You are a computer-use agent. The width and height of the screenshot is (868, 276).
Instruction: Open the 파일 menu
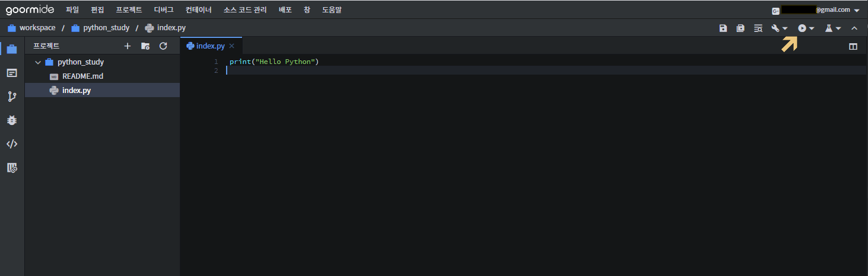click(72, 9)
